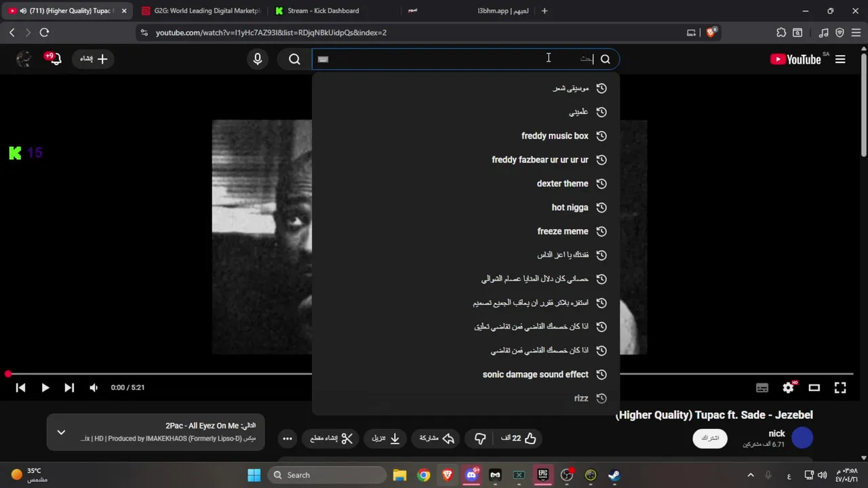Dislike the video with thumbs down

coord(480,439)
